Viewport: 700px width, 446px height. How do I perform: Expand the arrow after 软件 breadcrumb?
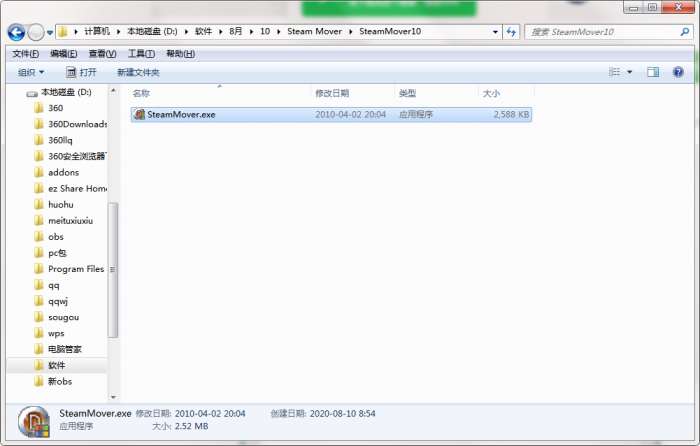click(x=221, y=32)
